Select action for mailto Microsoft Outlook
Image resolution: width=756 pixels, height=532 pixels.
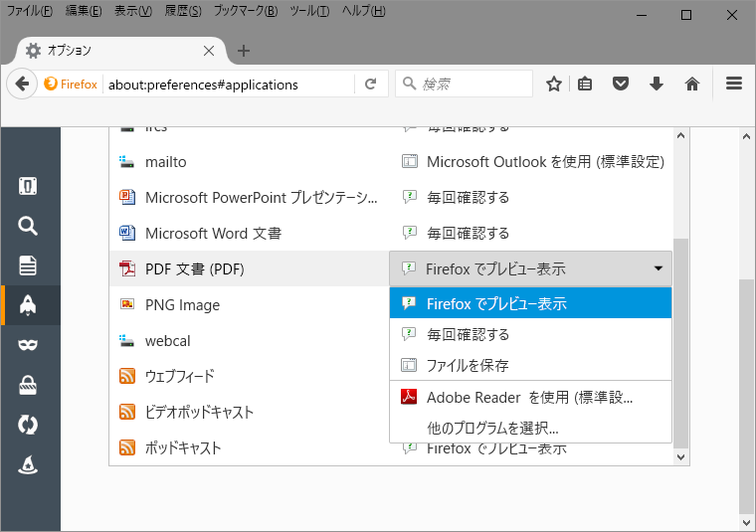click(x=533, y=161)
